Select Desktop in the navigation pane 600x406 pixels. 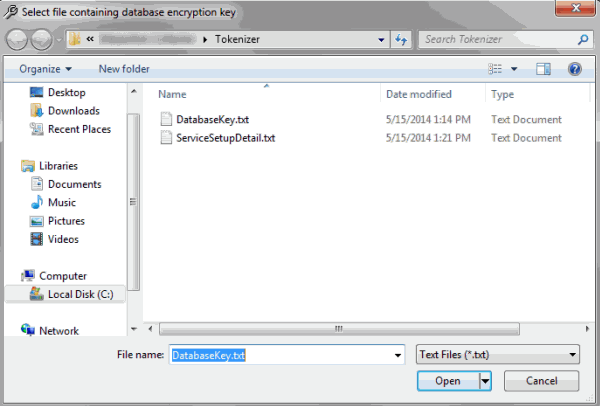coord(67,92)
